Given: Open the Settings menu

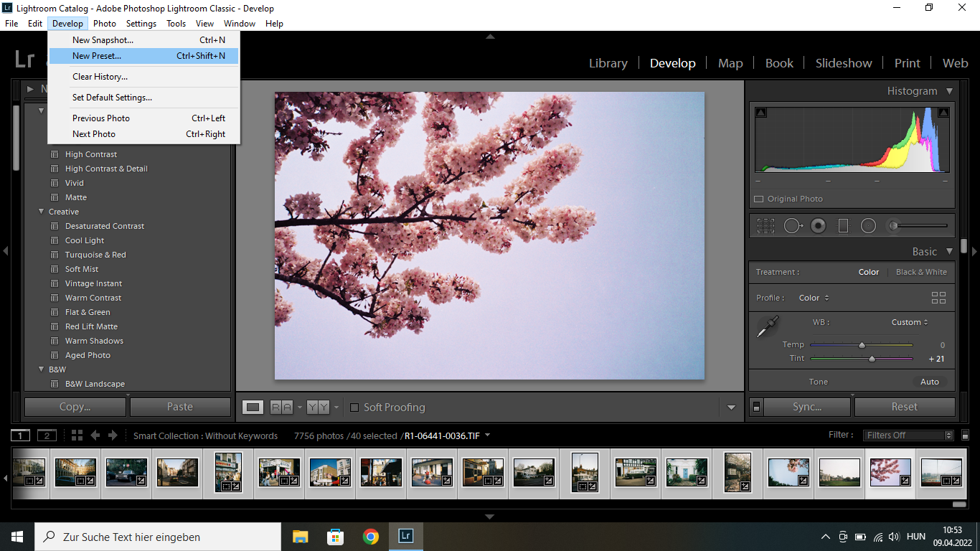Looking at the screenshot, I should (141, 24).
